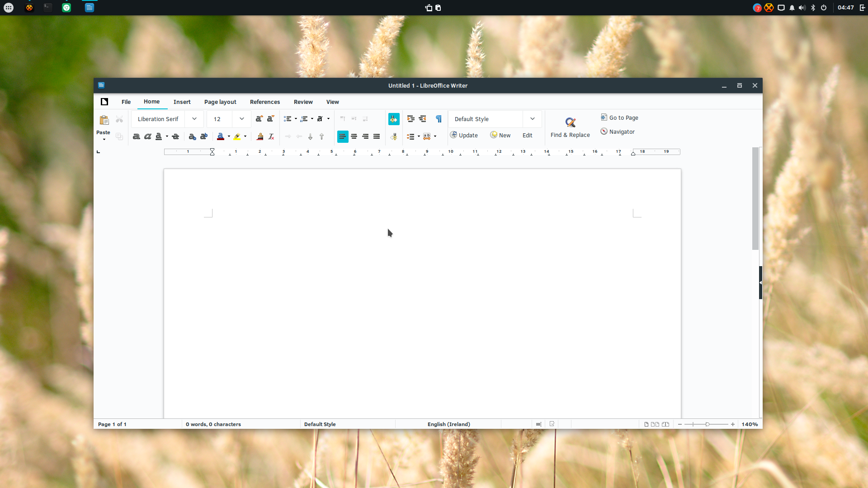
Task: Click the vertical scrollbar thumb
Action: 755,198
